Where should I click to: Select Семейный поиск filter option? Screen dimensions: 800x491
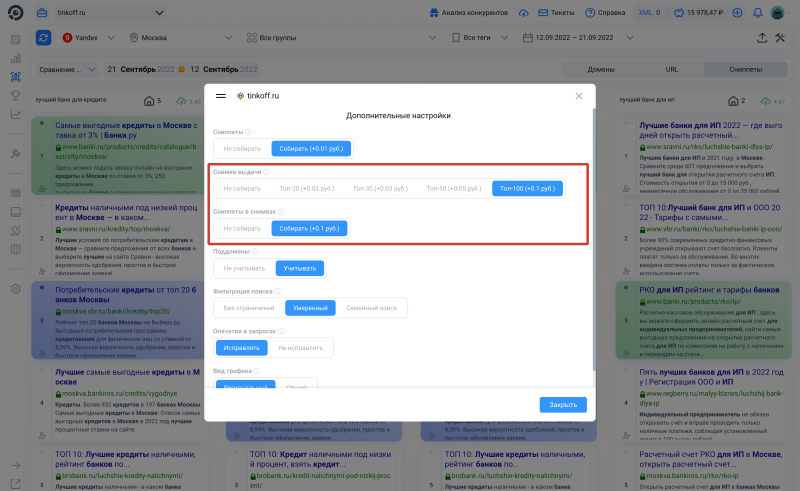(x=372, y=308)
